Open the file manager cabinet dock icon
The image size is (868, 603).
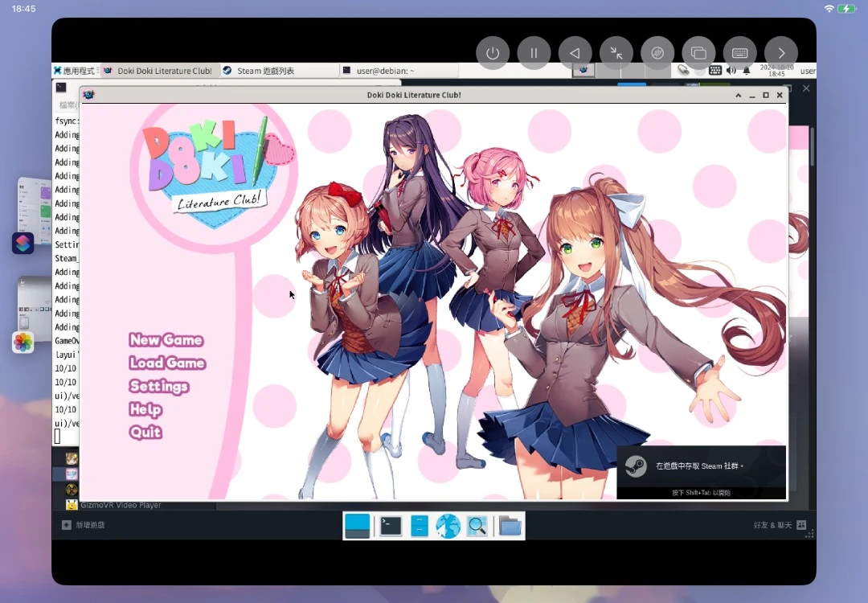420,526
